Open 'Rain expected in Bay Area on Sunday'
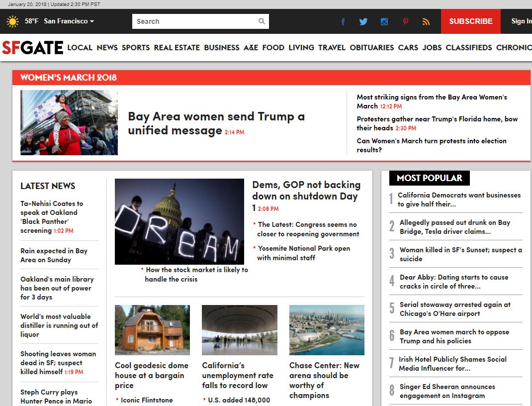Screen dimensions: 532x406 coord(54,255)
